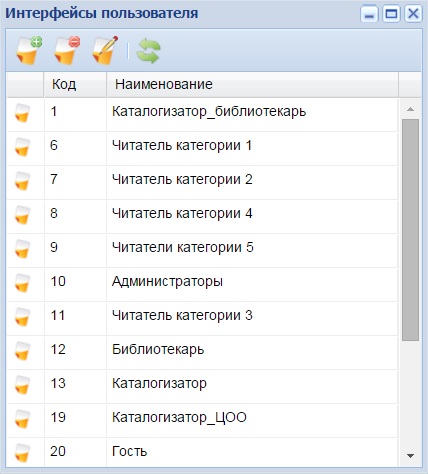428x474 pixels.
Task: Click the vertical scrollbar thumb
Action: coord(410,230)
